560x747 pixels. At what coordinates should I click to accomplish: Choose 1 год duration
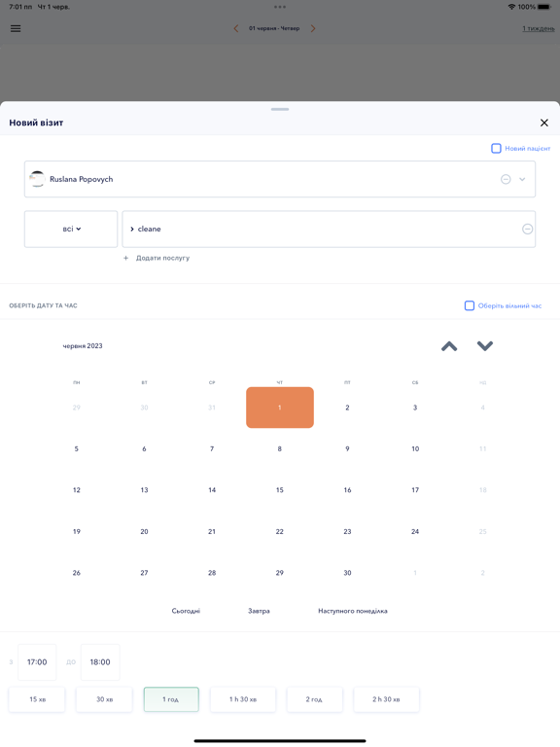171,699
